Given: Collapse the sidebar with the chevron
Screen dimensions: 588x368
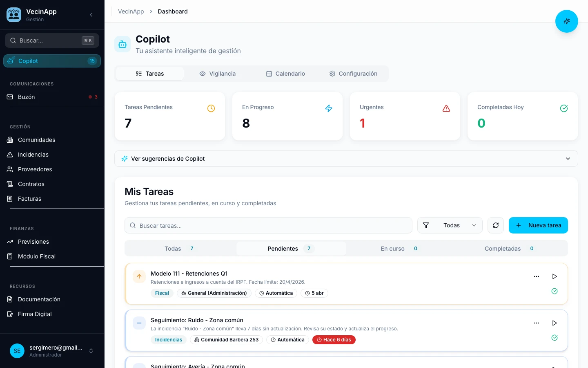Looking at the screenshot, I should pyautogui.click(x=91, y=15).
